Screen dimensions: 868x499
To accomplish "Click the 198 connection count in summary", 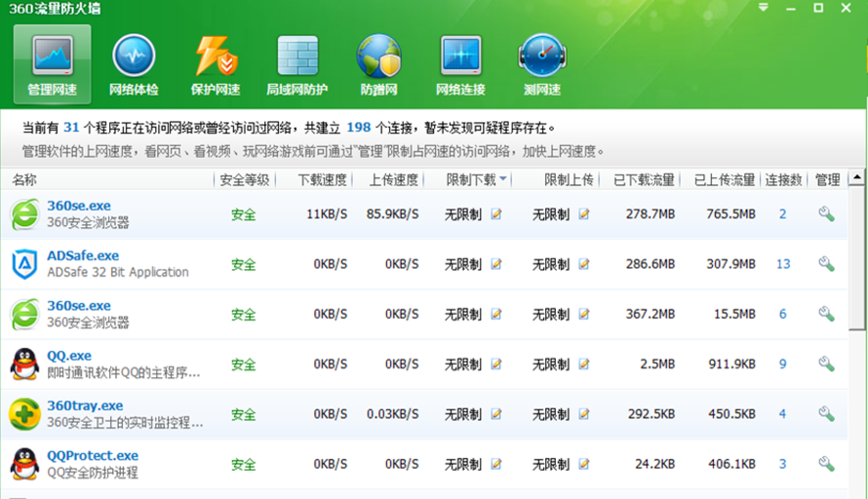I will pyautogui.click(x=358, y=128).
